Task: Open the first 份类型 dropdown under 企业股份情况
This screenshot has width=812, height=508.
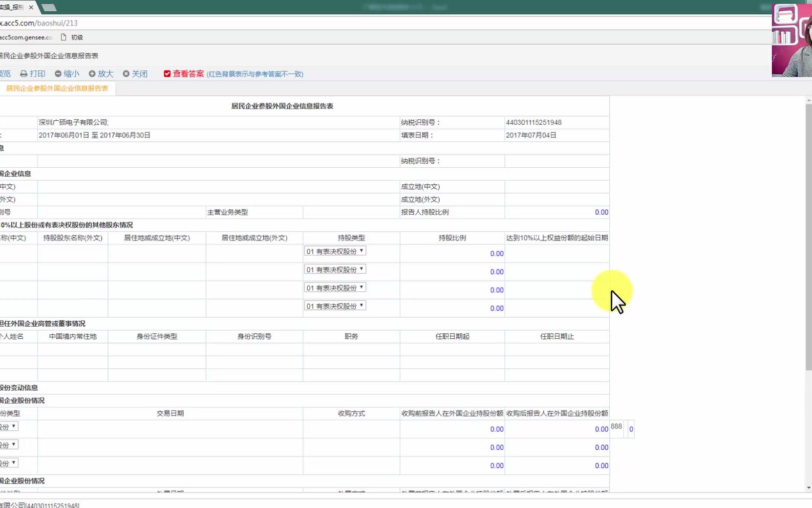Action: coord(10,426)
